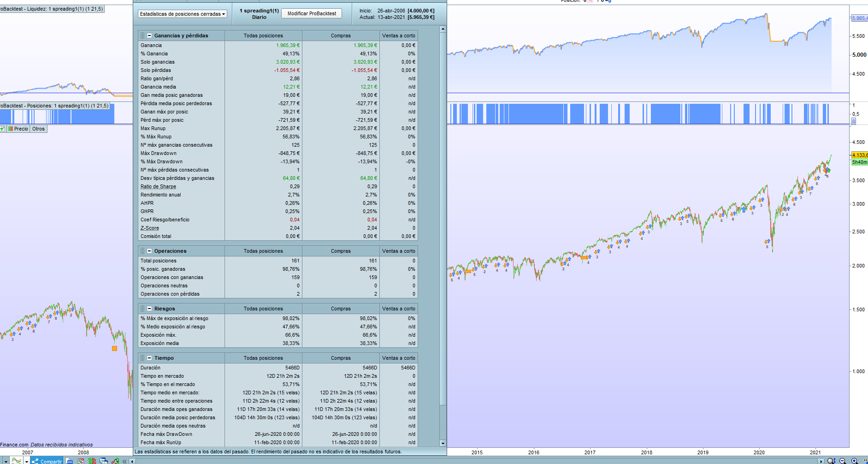Collapse the Ganancias y pérdidas section
The height and width of the screenshot is (464, 868).
coord(149,36)
